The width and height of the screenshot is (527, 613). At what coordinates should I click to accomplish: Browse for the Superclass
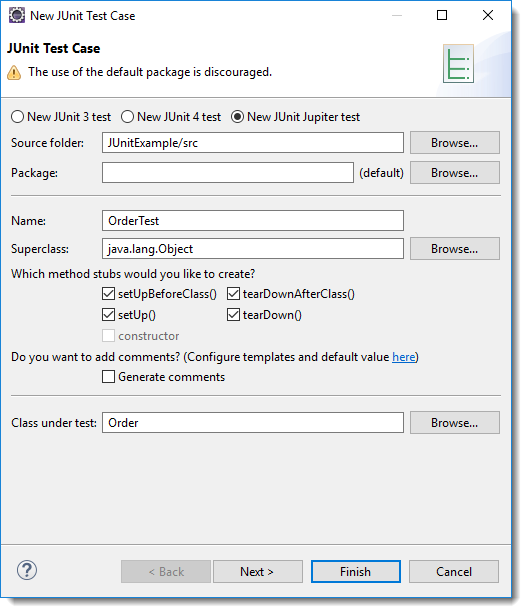455,249
